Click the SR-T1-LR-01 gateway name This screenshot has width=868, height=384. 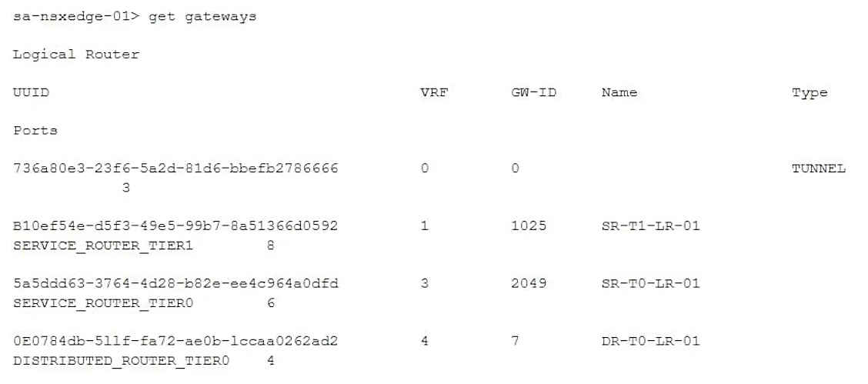coord(651,229)
